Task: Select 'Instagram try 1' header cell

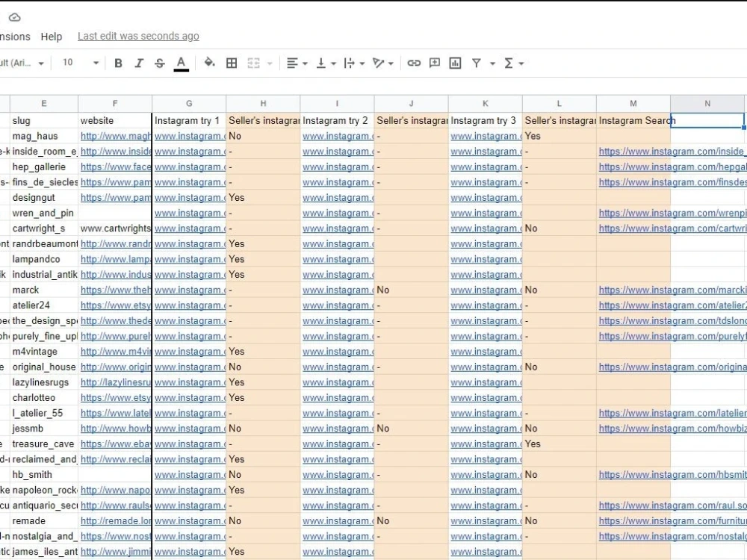Action: pos(189,120)
